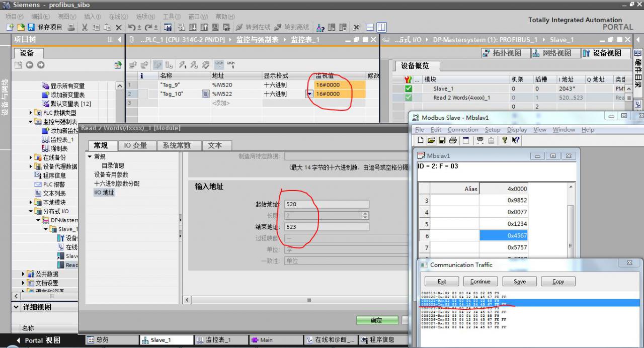Click the vertical split editor icon
644x348 pixels.
(x=382, y=27)
